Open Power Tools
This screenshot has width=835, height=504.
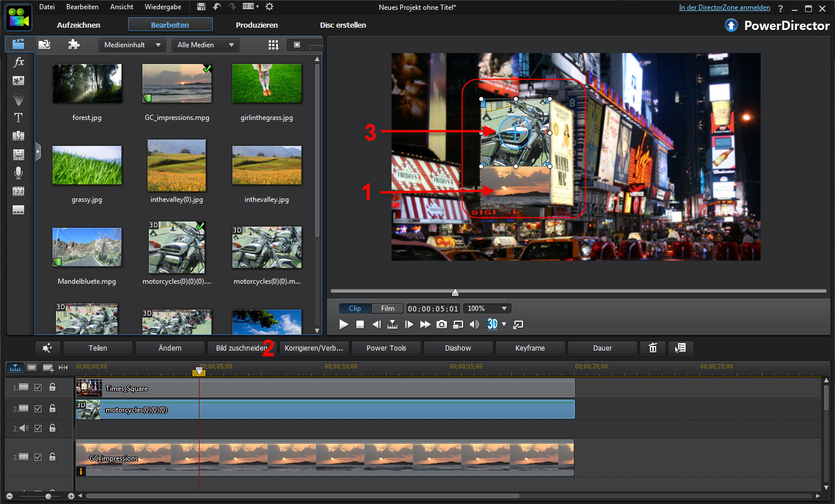point(386,348)
